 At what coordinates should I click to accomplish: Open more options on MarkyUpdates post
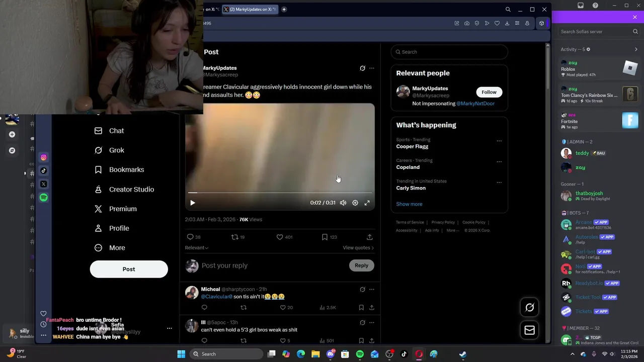click(372, 68)
